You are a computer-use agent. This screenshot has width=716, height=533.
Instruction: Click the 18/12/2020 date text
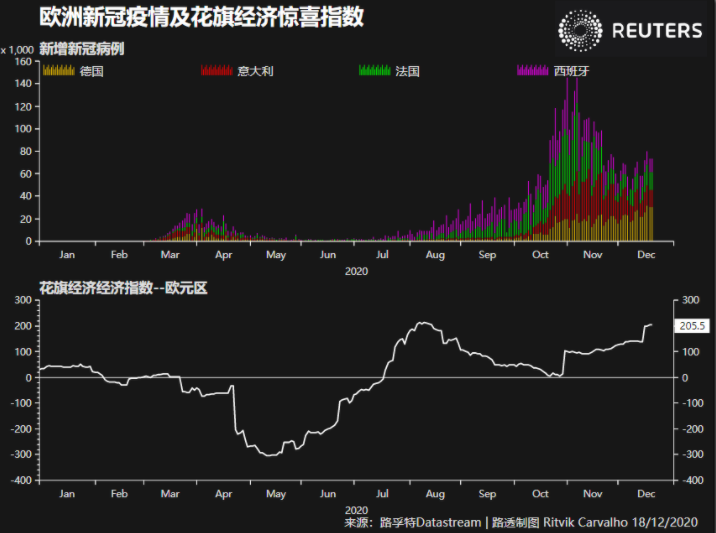click(x=665, y=522)
